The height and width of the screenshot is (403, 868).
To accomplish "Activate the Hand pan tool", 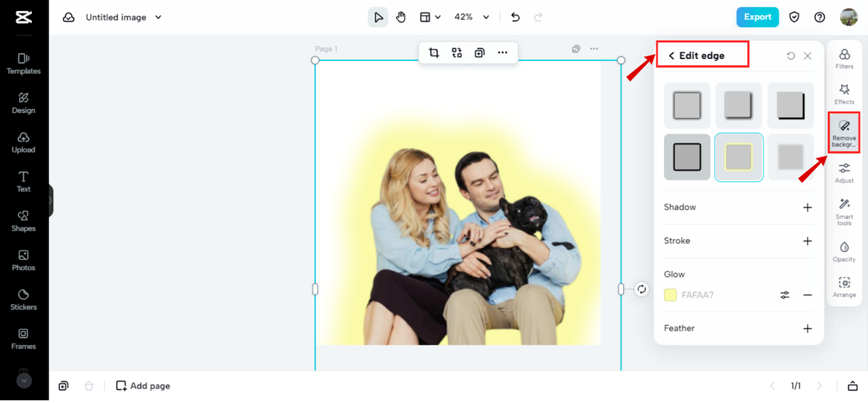I will click(x=401, y=17).
